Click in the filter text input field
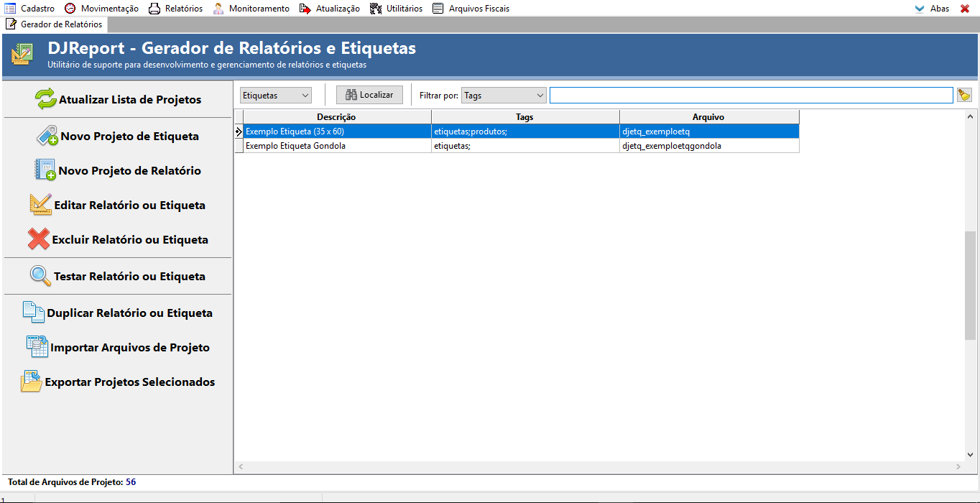The width and height of the screenshot is (980, 503). click(x=751, y=95)
